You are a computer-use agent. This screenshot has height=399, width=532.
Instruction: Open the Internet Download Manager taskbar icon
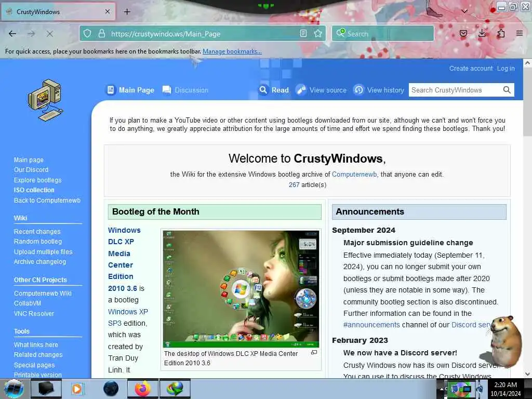[x=175, y=389]
